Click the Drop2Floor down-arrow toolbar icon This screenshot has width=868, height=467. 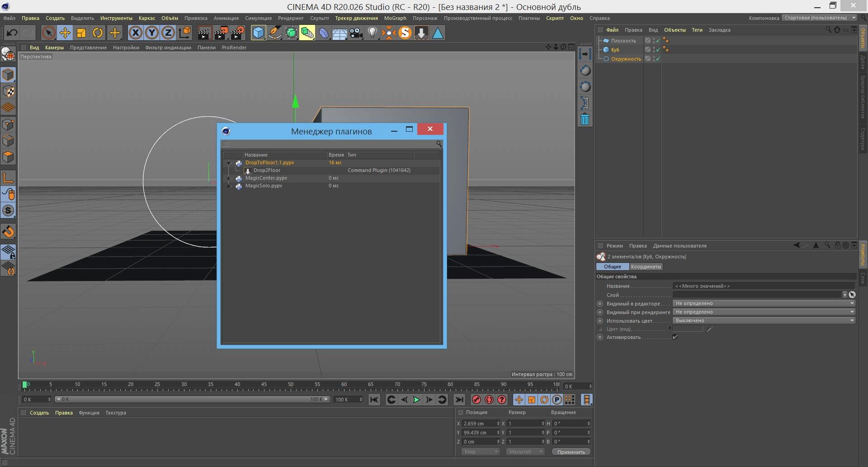(421, 33)
